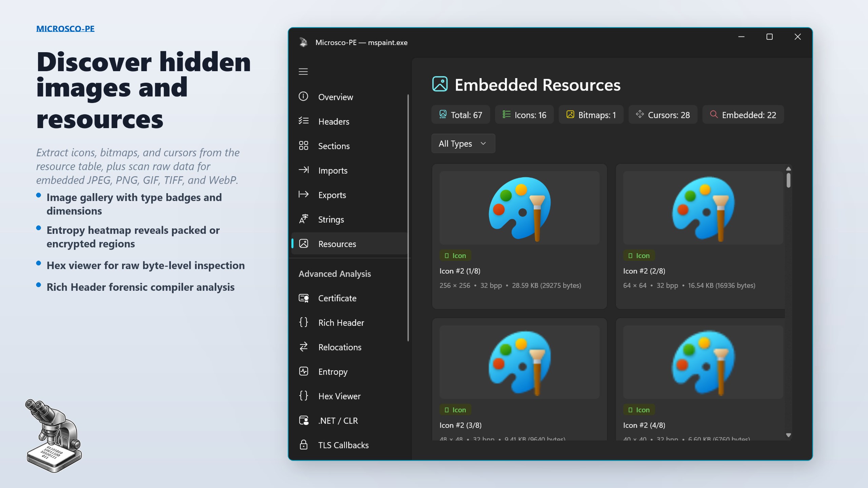This screenshot has height=488, width=868.
Task: Click the MICROSCO-PE link
Action: pyautogui.click(x=65, y=28)
